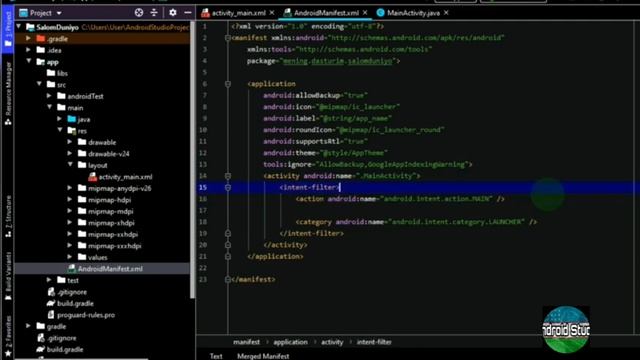640x360 pixels.
Task: Click application in the breadcrumb bar
Action: tap(290, 342)
